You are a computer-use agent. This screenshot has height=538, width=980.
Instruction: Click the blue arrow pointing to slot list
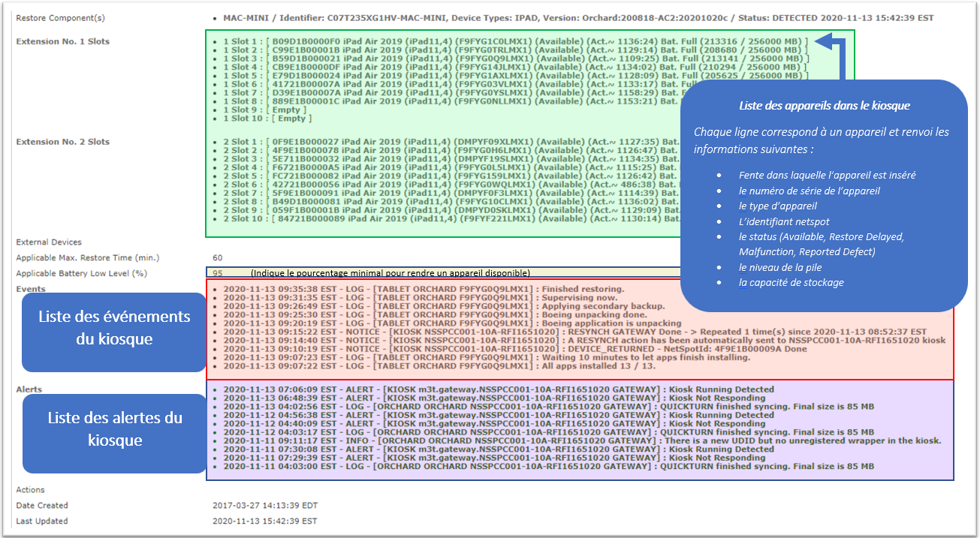click(832, 47)
